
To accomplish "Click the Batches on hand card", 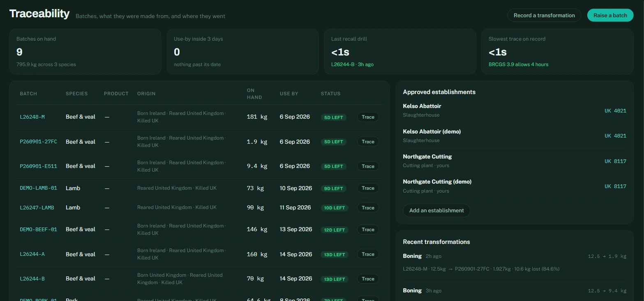I will [x=85, y=51].
